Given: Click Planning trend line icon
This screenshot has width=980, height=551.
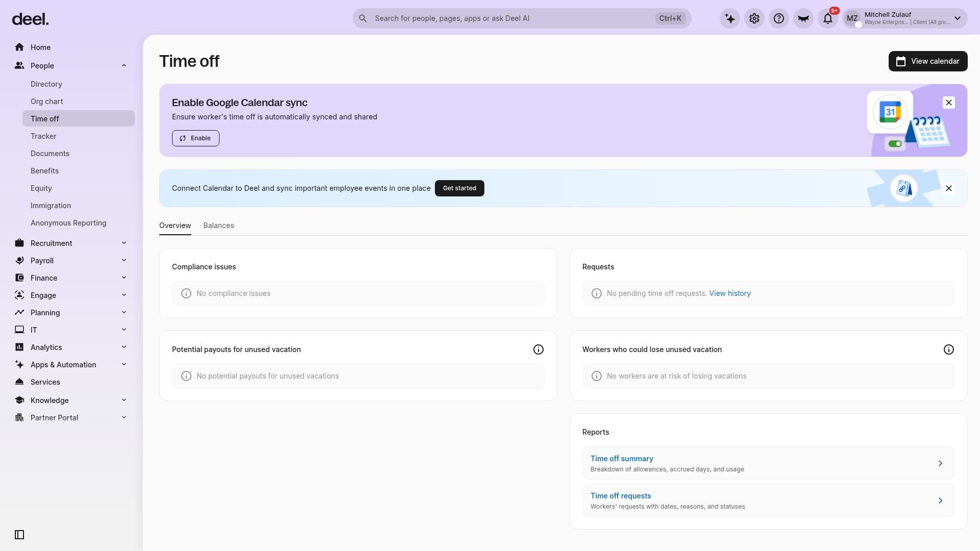Looking at the screenshot, I should coord(19,312).
